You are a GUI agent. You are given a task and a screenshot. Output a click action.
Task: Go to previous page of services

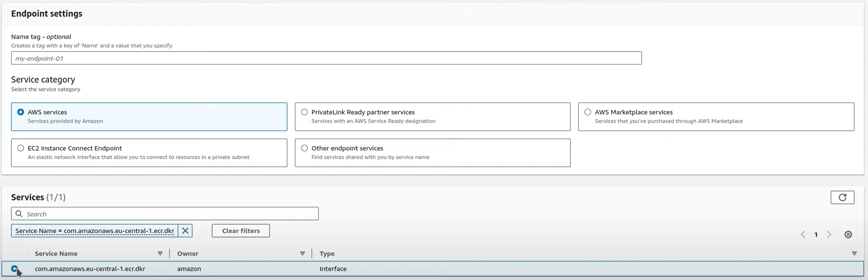coord(803,234)
